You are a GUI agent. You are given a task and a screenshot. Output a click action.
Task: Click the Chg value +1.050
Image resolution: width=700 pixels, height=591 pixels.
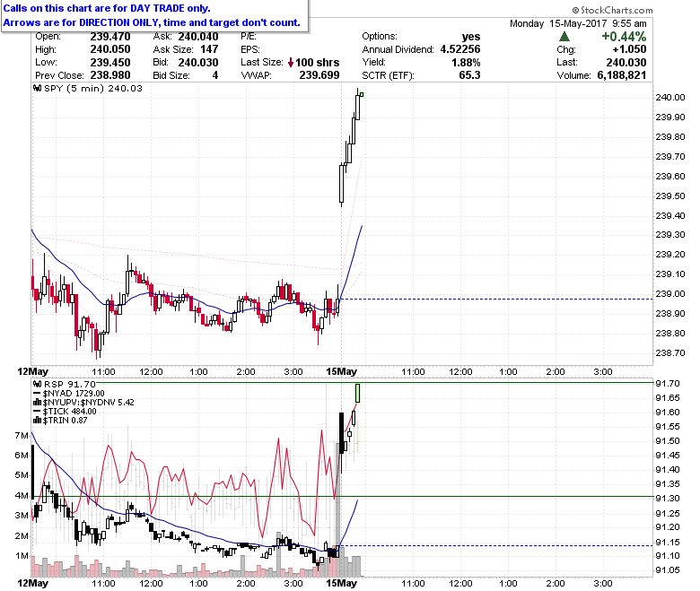tap(629, 49)
